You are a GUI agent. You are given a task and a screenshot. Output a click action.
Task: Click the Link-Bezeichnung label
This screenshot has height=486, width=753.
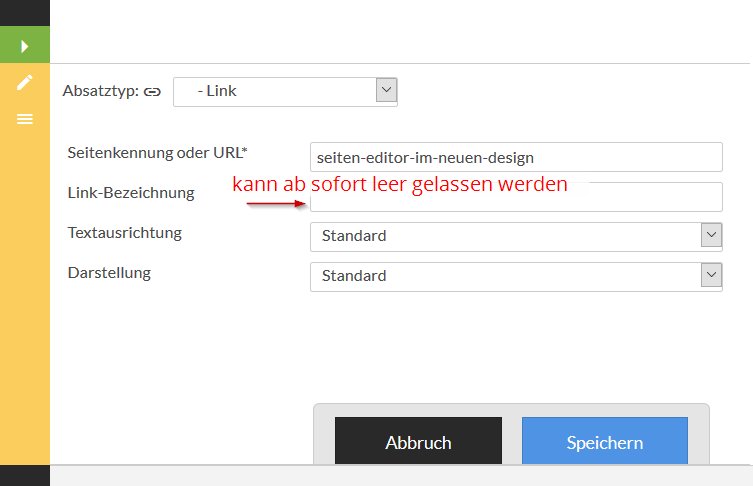131,193
